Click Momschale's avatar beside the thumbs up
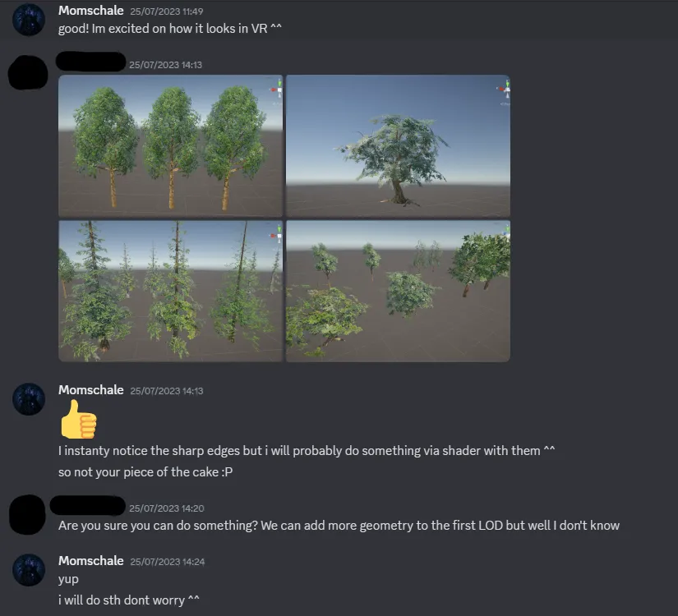 coord(29,399)
